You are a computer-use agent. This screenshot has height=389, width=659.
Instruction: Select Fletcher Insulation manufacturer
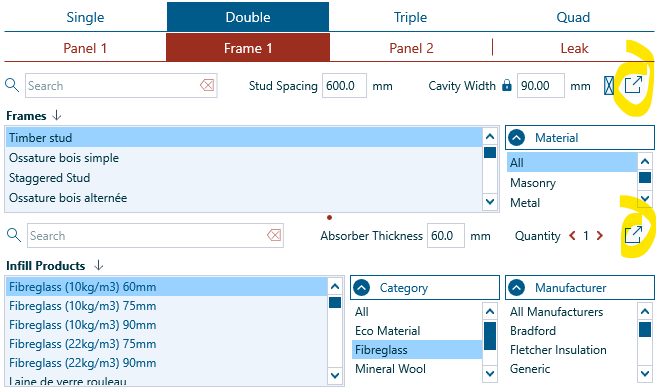[x=572, y=350]
